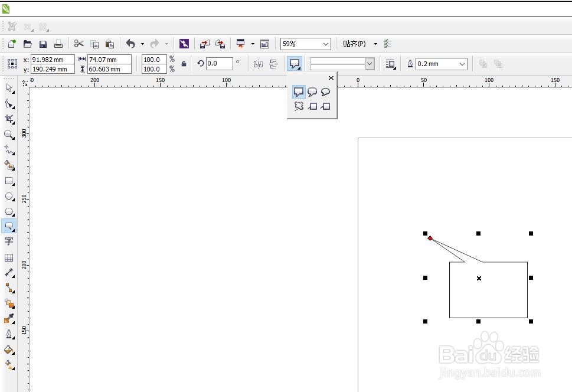Click the lower 100.0 scale percent field
Viewport: 572px width, 392px height.
tap(154, 69)
